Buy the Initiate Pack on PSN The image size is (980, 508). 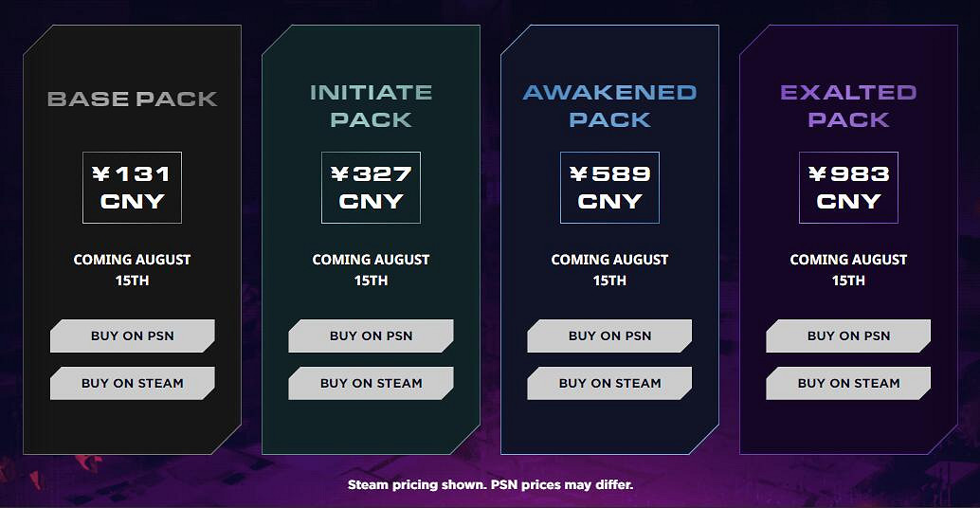(372, 336)
